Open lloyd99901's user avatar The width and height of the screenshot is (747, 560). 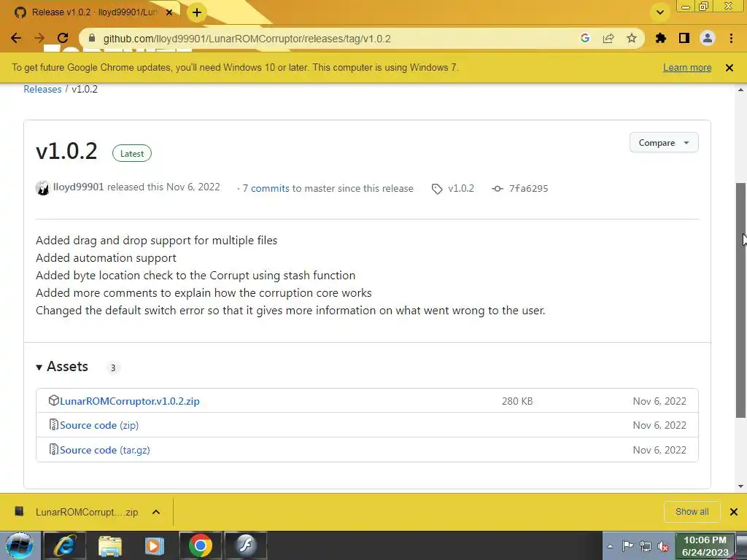pos(42,188)
